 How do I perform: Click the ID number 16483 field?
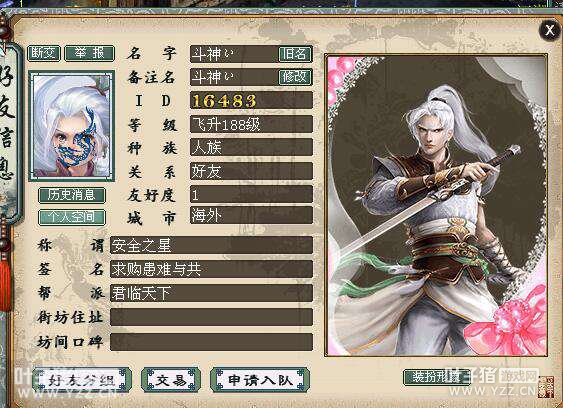[251, 100]
